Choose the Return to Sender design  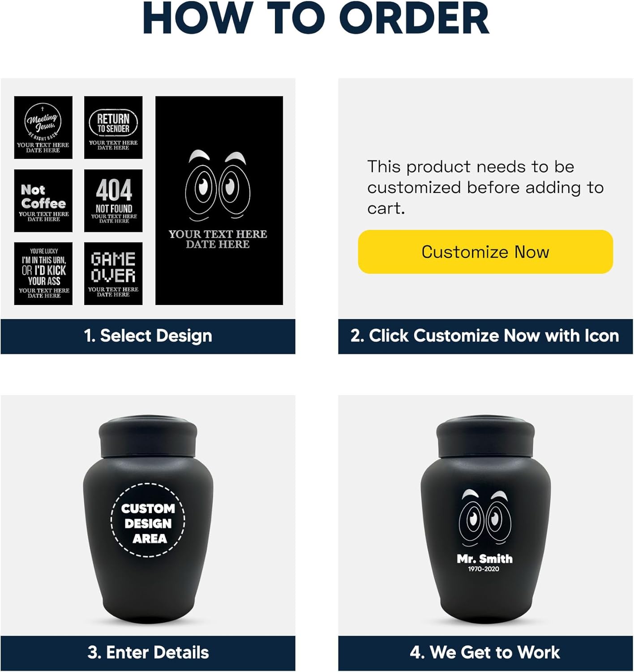(x=113, y=128)
